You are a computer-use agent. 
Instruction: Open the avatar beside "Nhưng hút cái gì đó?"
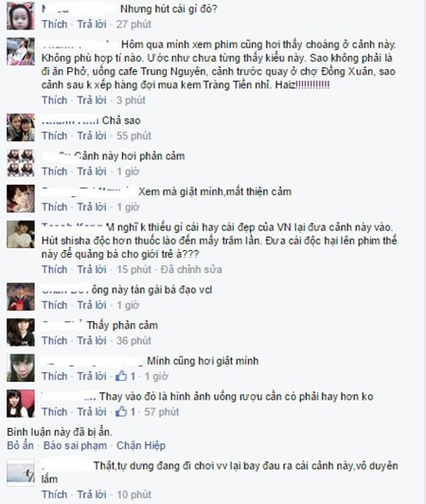[21, 16]
